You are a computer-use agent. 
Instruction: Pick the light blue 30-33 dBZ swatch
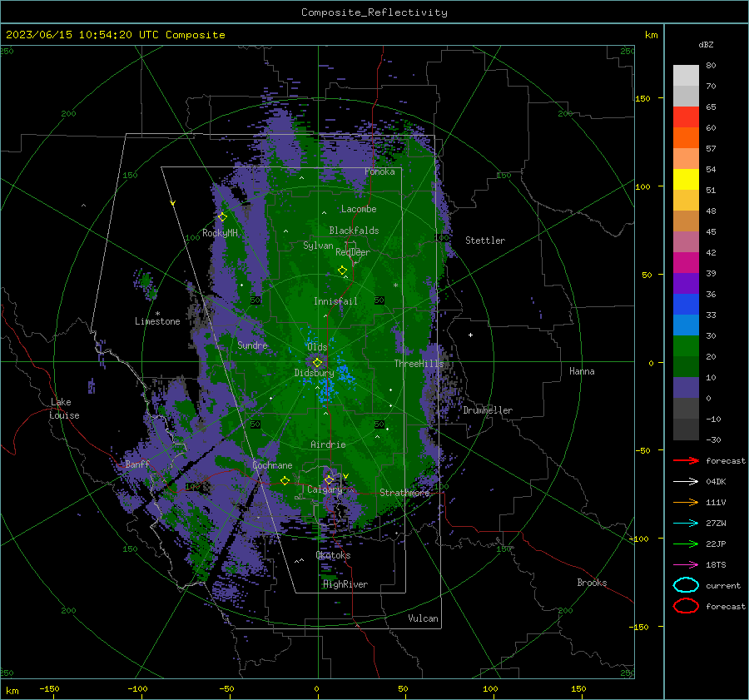click(x=686, y=325)
